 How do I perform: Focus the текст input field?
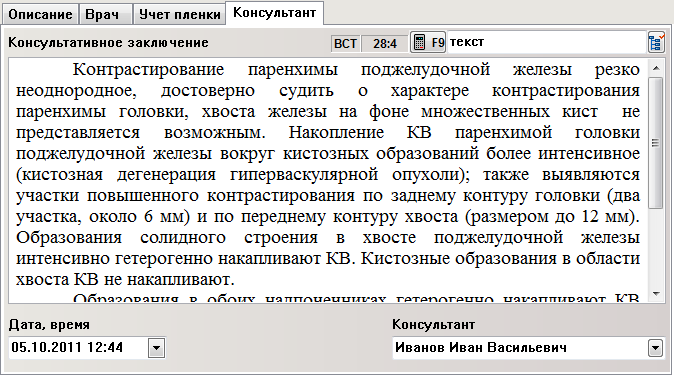[x=546, y=42]
